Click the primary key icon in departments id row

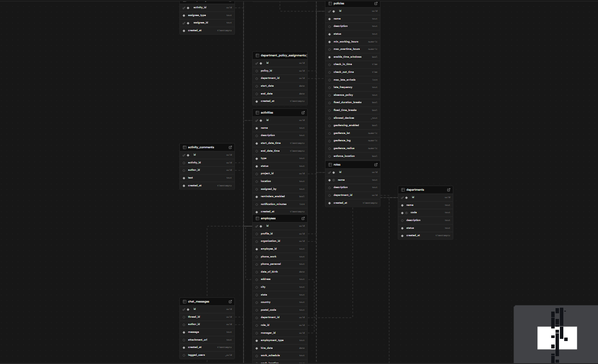point(402,198)
